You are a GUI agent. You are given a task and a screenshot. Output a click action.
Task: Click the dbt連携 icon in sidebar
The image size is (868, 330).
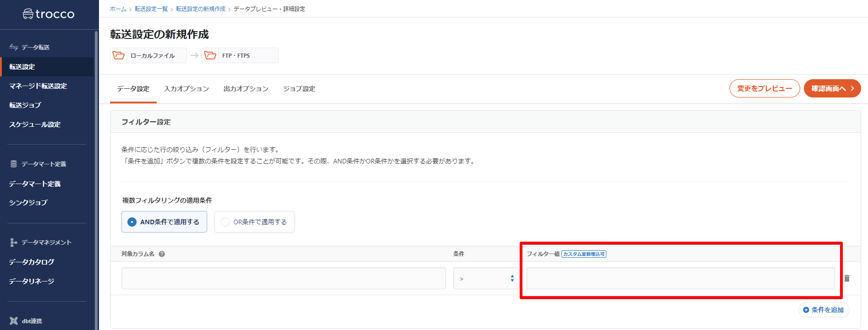tap(14, 321)
